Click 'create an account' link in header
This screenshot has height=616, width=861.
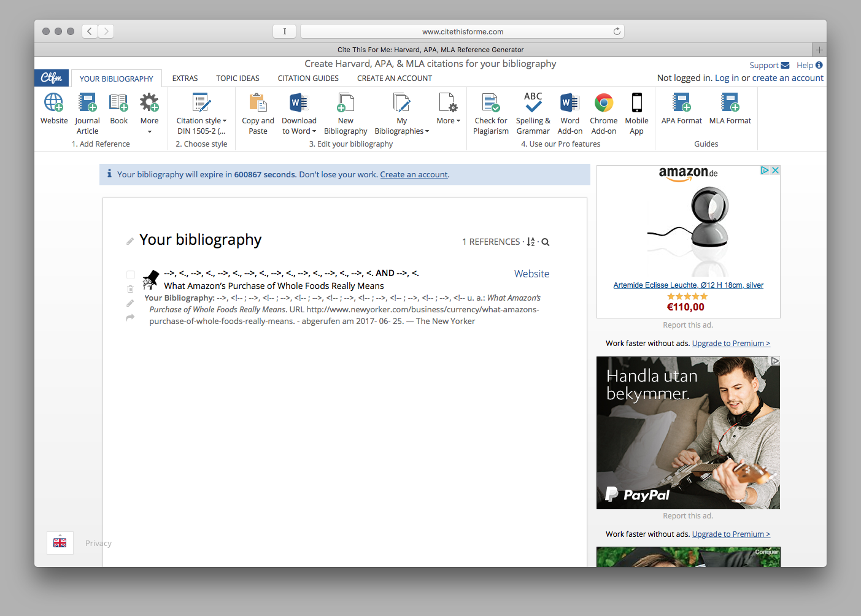pyautogui.click(x=788, y=78)
